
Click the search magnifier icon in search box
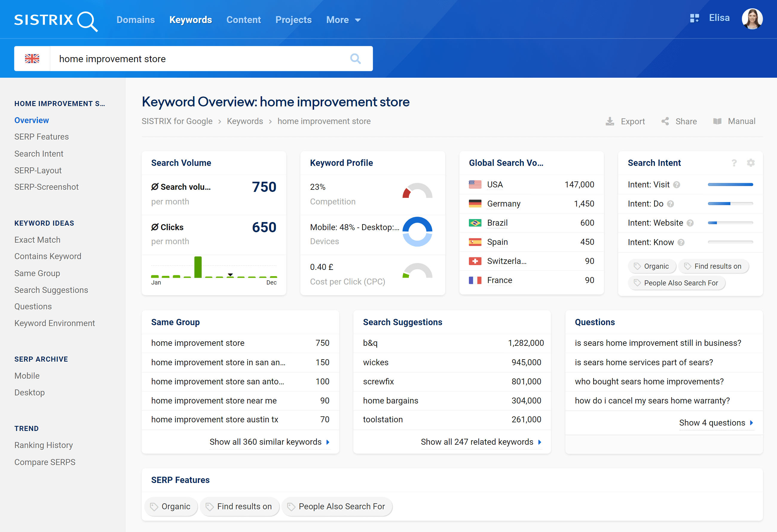pos(355,59)
